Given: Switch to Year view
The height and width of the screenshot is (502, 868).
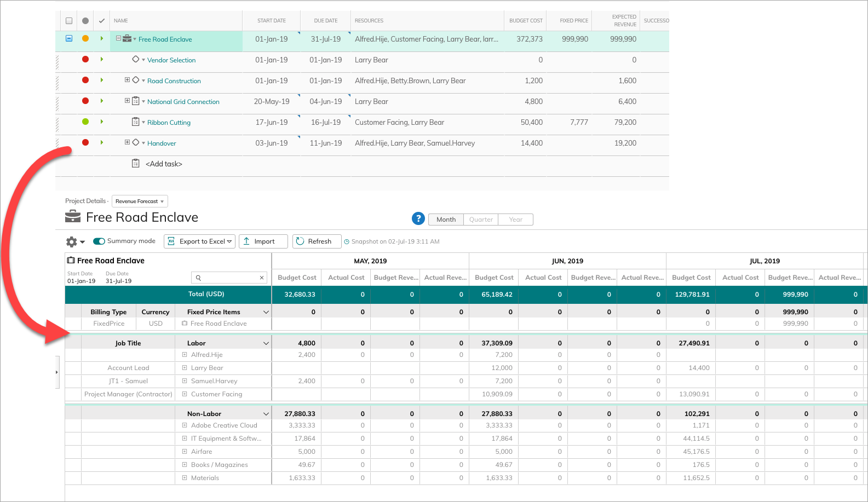Looking at the screenshot, I should [515, 220].
